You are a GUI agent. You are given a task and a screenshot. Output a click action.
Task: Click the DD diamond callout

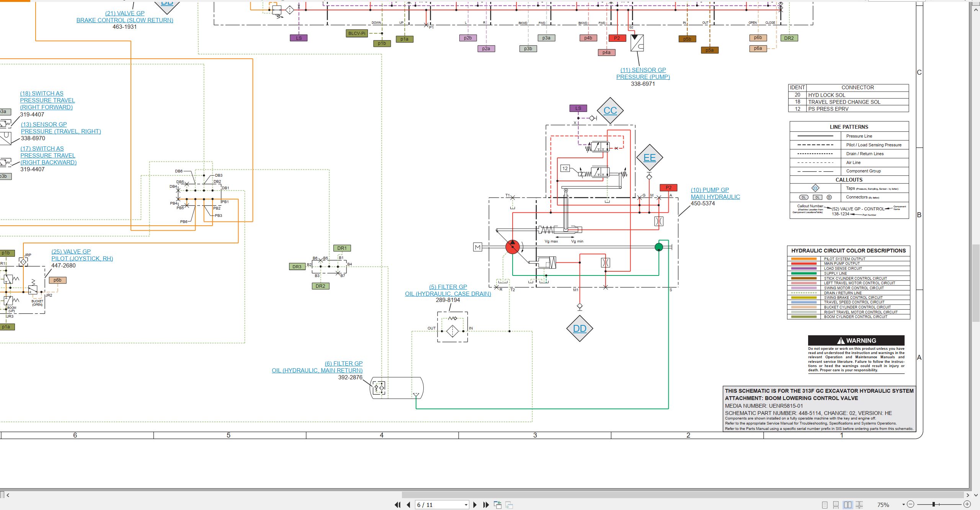(580, 328)
